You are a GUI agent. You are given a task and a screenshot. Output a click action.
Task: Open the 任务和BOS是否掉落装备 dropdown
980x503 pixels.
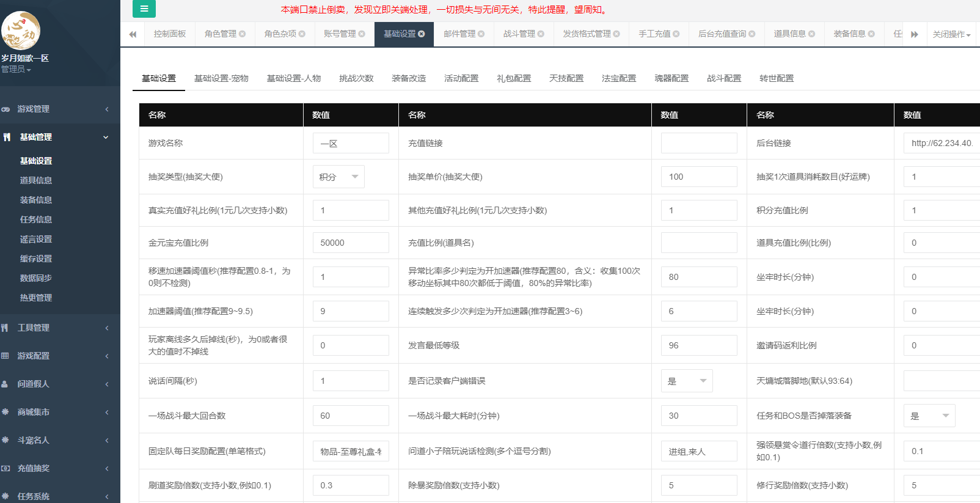tap(929, 416)
